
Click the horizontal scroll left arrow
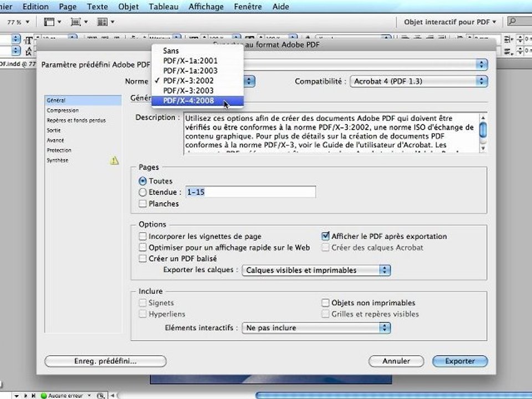pyautogui.click(x=112, y=396)
